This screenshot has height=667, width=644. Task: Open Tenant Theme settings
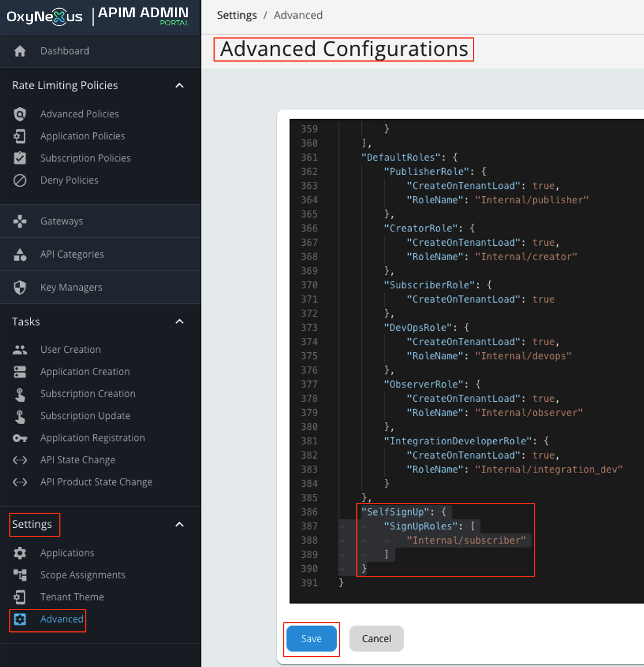[x=72, y=597]
